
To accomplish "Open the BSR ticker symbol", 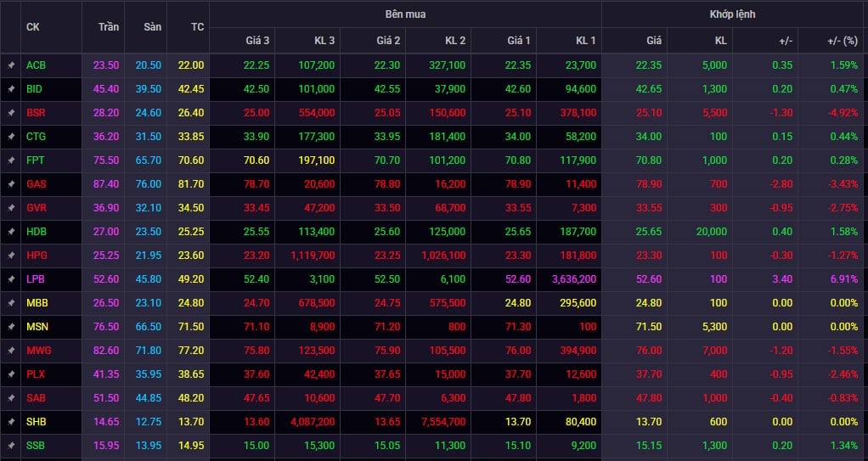I will pos(36,113).
